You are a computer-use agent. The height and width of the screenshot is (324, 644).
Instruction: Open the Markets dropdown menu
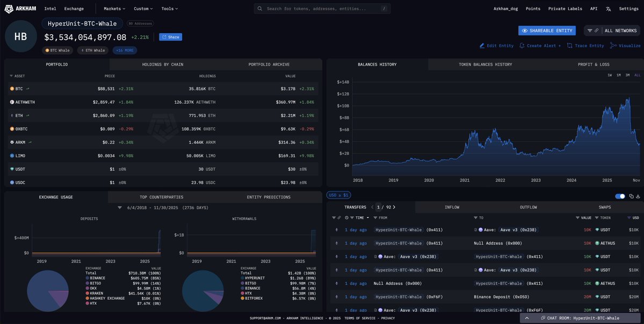pos(114,9)
